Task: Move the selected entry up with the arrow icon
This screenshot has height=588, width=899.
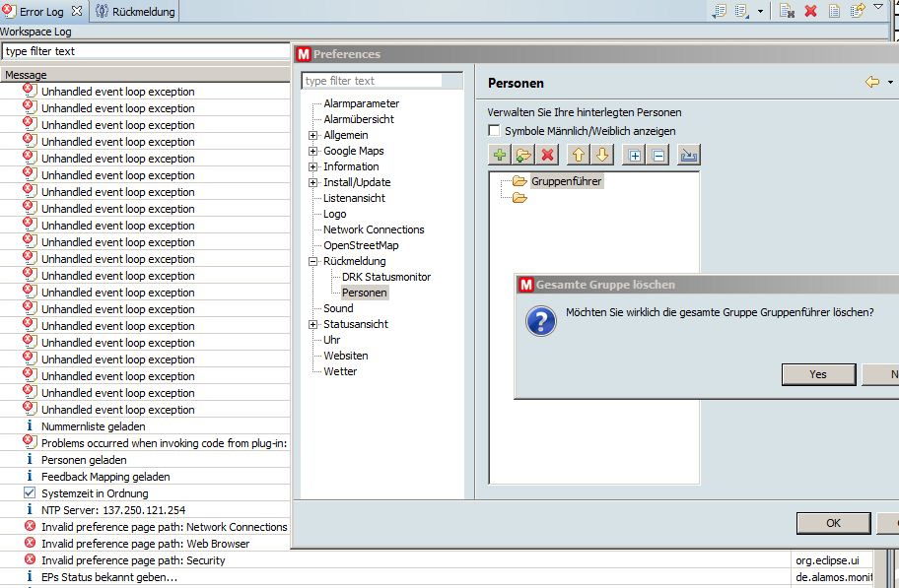Action: 579,155
